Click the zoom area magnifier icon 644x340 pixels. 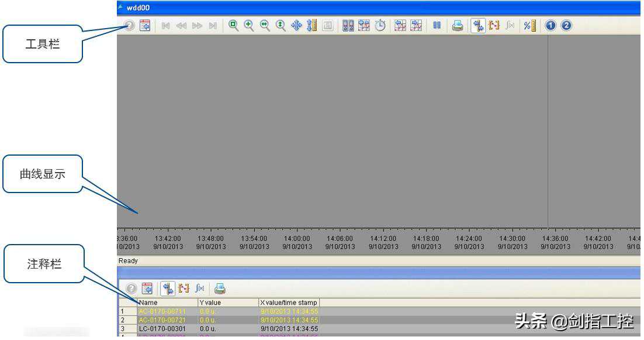tap(233, 26)
